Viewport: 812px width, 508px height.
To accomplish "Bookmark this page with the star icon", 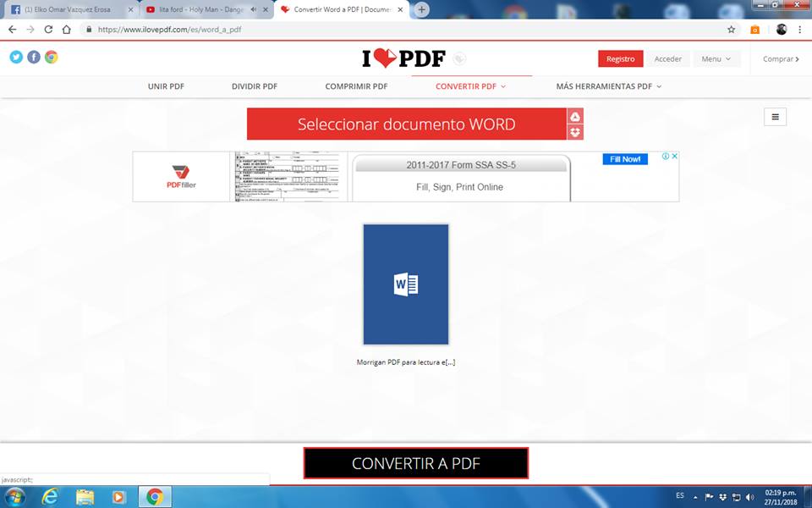I will click(x=732, y=29).
